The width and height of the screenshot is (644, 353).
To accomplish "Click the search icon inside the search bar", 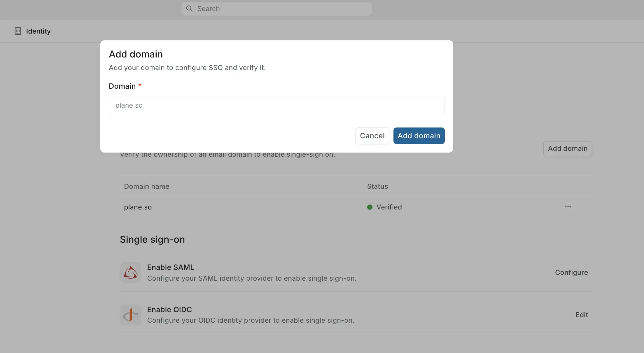I will pos(189,8).
